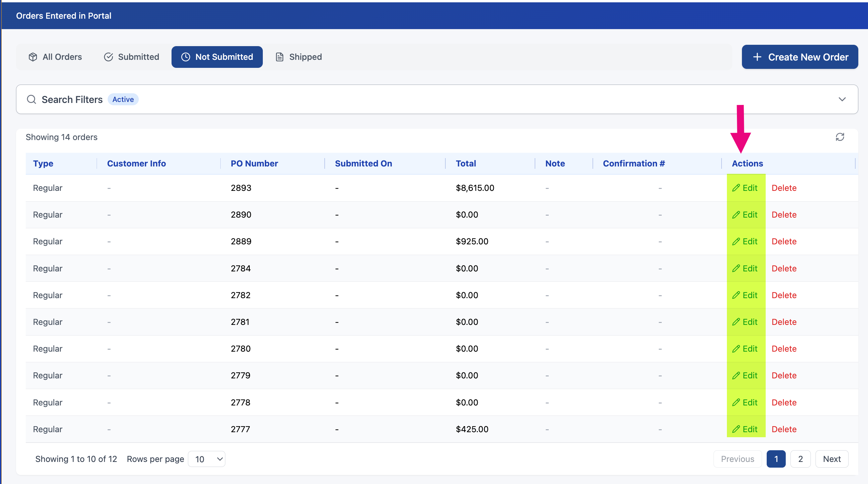
Task: Click the pencil icon for PO 2893
Action: click(x=736, y=188)
